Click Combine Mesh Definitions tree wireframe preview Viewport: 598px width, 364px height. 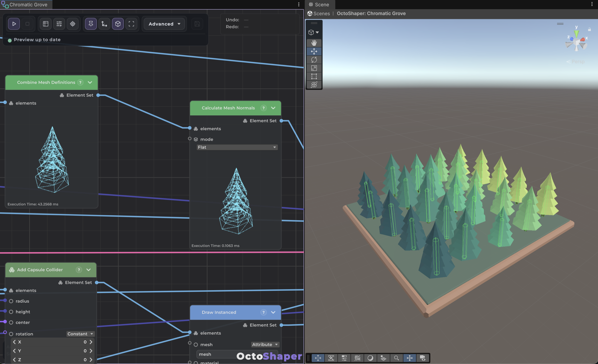click(x=52, y=160)
